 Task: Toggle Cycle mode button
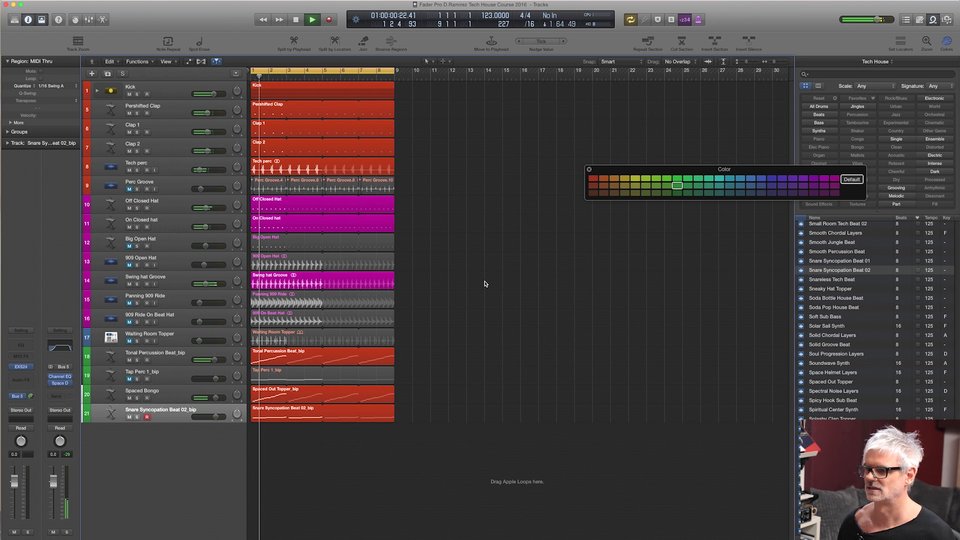coord(630,20)
